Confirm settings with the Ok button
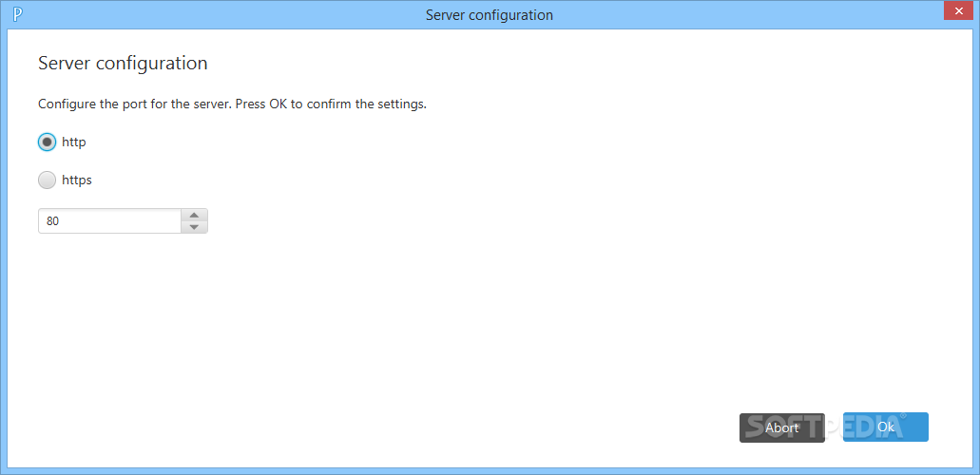The width and height of the screenshot is (980, 475). coord(886,427)
